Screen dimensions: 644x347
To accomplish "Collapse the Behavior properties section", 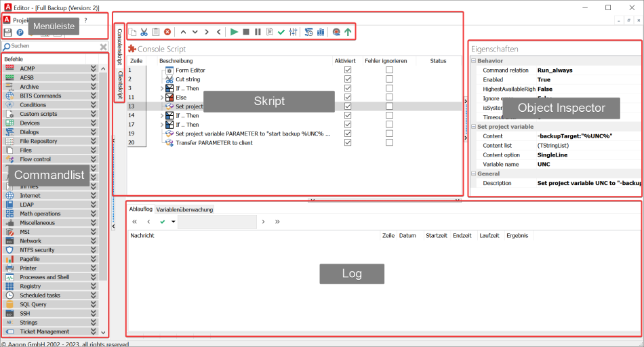I will point(474,61).
